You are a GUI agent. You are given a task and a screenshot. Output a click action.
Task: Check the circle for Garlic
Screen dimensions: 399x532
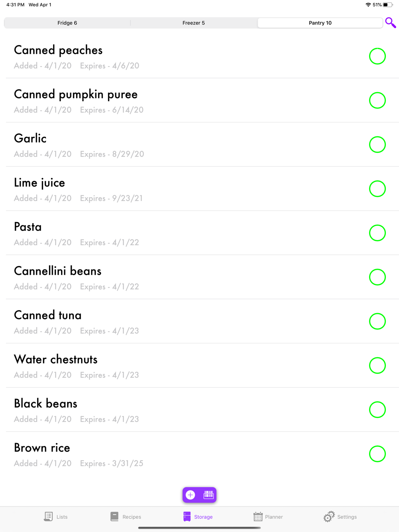click(377, 145)
